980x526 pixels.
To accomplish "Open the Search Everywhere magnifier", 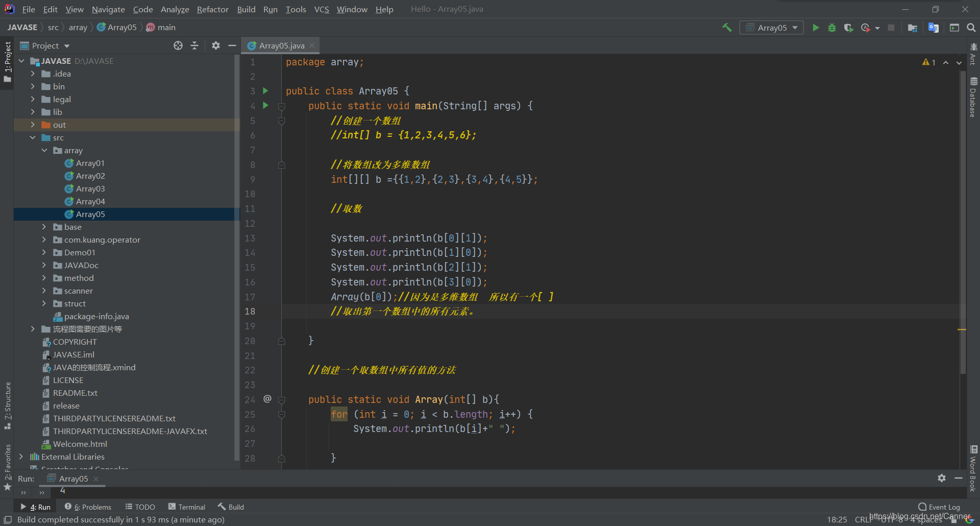I will point(971,28).
